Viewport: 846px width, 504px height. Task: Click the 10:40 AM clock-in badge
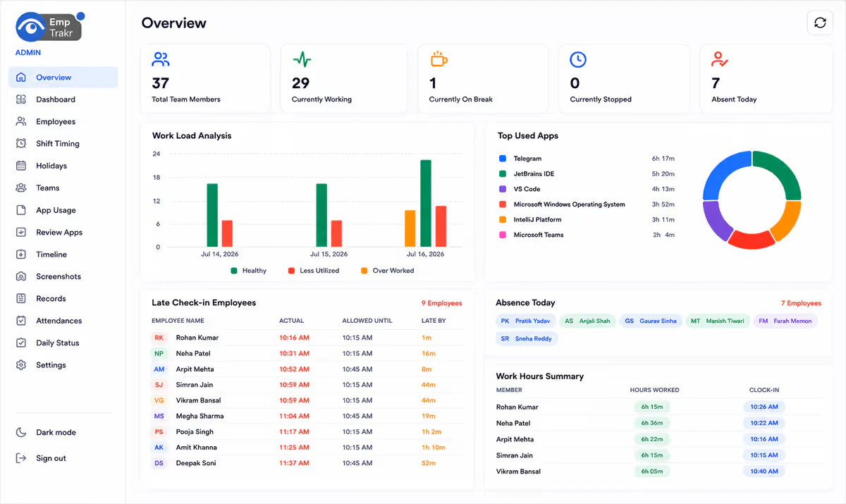[x=764, y=471]
